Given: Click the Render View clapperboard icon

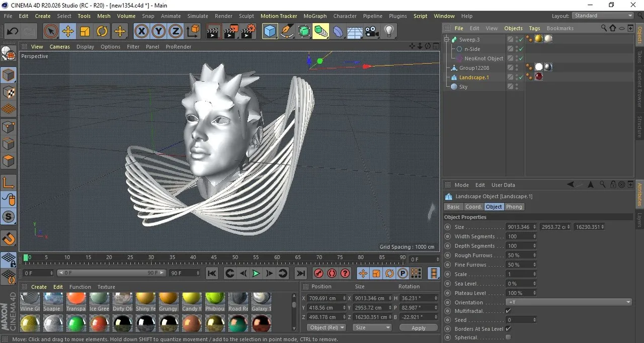Looking at the screenshot, I should pos(214,32).
